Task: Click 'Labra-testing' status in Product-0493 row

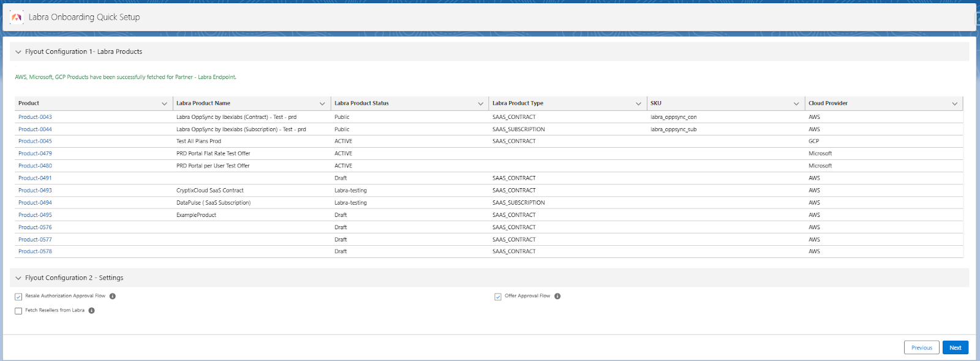Action: pos(350,191)
